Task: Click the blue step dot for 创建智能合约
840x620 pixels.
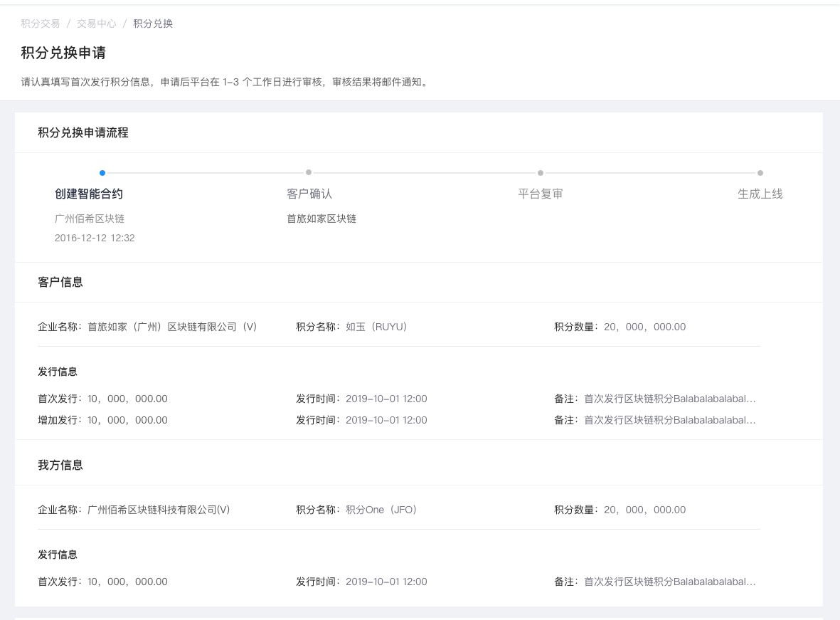Action: (102, 173)
